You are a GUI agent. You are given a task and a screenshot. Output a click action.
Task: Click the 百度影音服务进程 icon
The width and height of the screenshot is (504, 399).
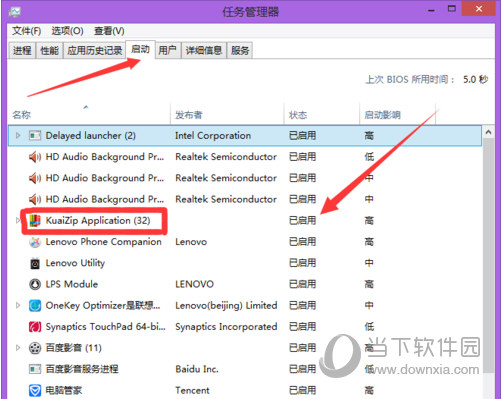[x=35, y=369]
